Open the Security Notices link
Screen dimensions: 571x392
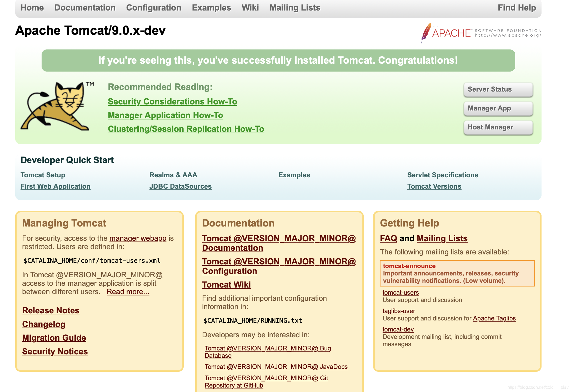(55, 351)
